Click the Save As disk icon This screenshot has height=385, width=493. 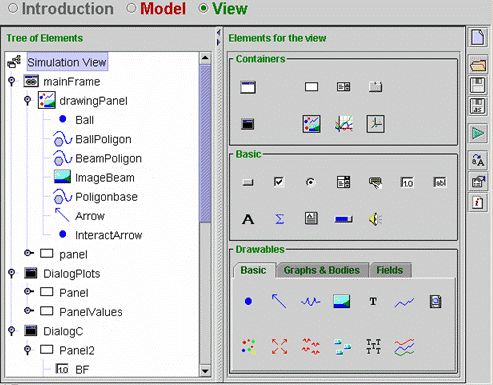pyautogui.click(x=478, y=106)
